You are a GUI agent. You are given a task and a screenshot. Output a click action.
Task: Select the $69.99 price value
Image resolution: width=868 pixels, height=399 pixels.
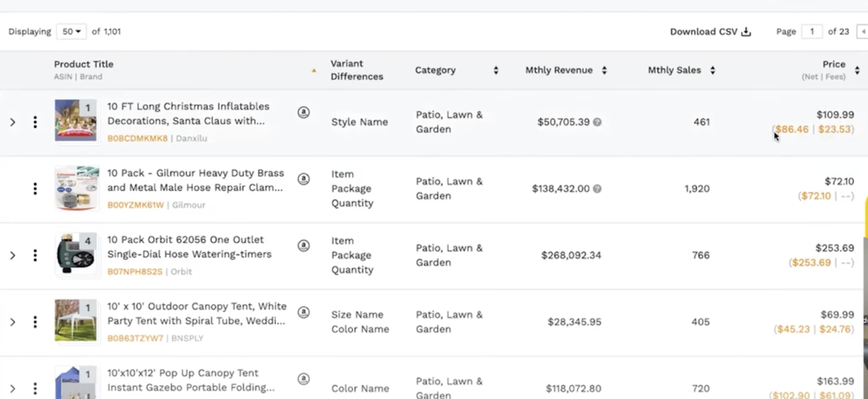pos(837,315)
